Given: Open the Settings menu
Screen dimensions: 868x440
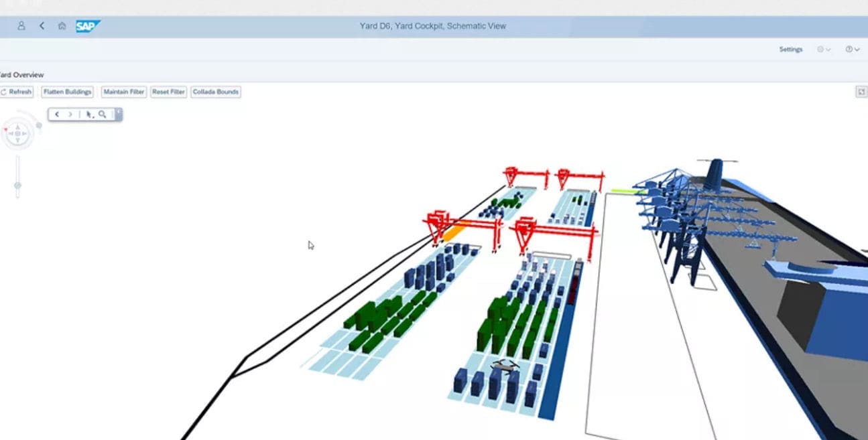Looking at the screenshot, I should coord(790,49).
